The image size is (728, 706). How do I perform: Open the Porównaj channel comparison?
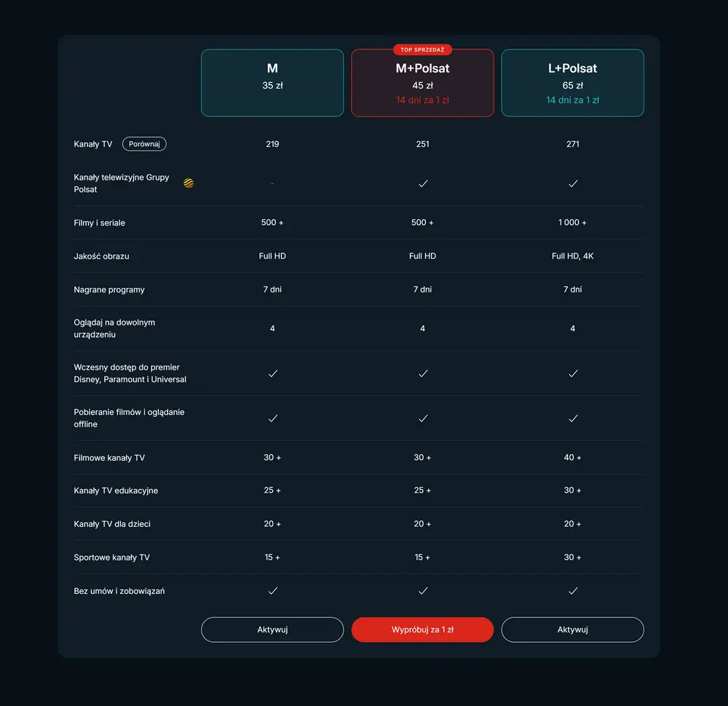(x=144, y=144)
